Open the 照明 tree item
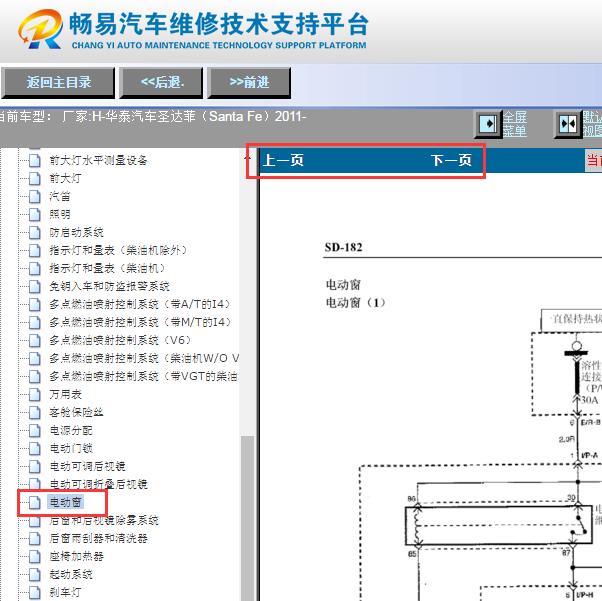Image resolution: width=602 pixels, height=601 pixels. [x=60, y=214]
